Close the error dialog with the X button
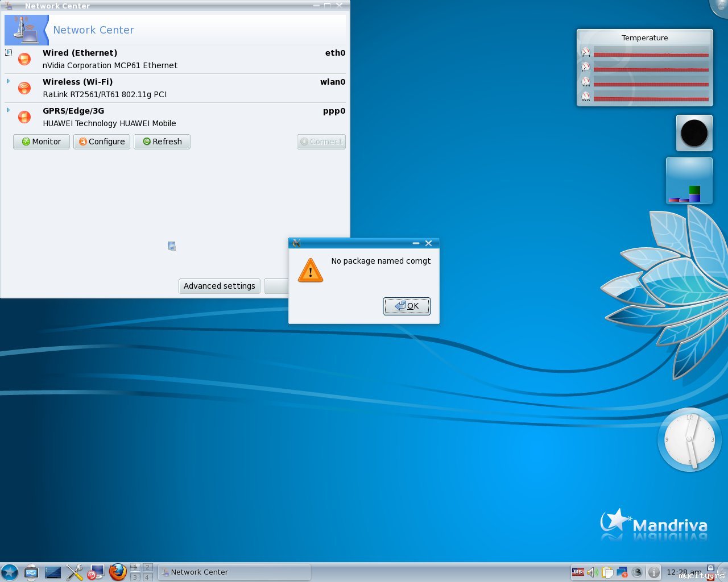The width and height of the screenshot is (728, 582). pos(429,243)
